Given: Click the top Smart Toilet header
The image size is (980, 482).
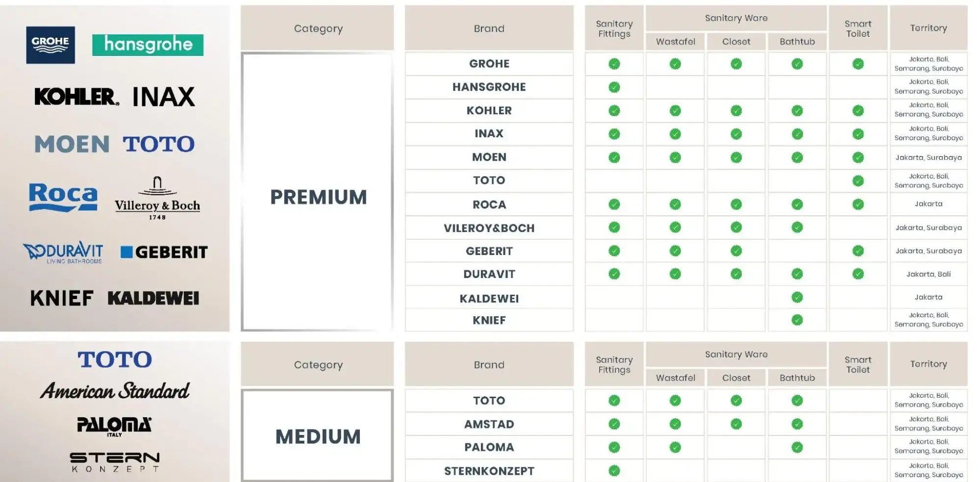Looking at the screenshot, I should 858,28.
